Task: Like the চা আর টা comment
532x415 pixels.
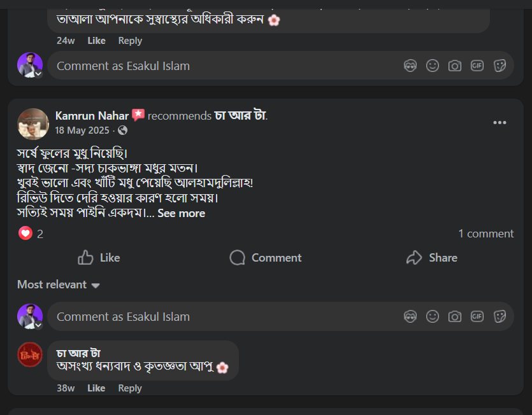Action: pyautogui.click(x=96, y=388)
